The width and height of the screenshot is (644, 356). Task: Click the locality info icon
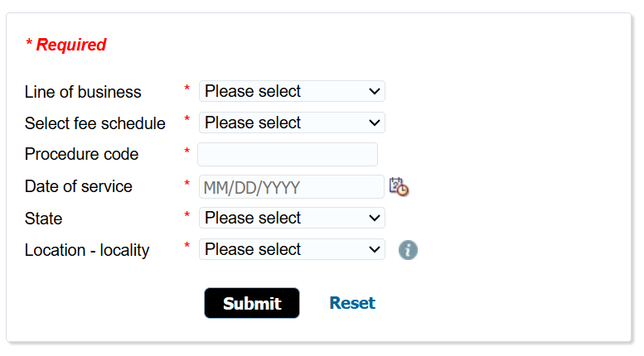[408, 250]
